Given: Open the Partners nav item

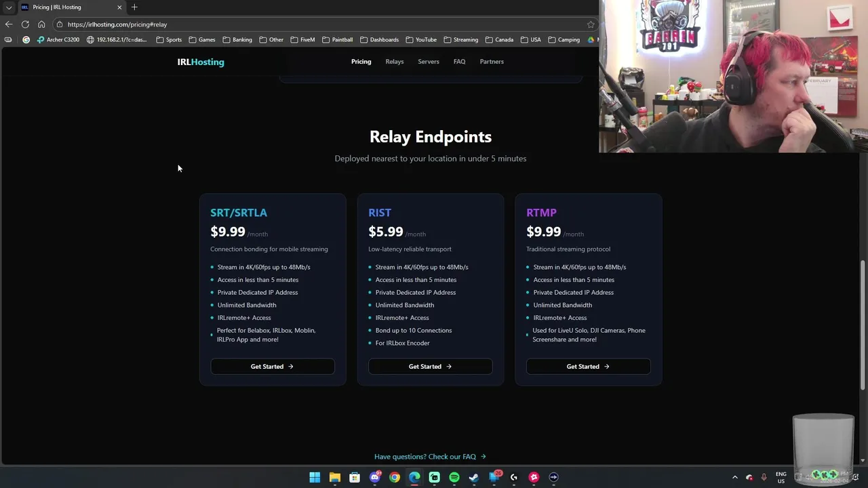Looking at the screenshot, I should (x=492, y=62).
